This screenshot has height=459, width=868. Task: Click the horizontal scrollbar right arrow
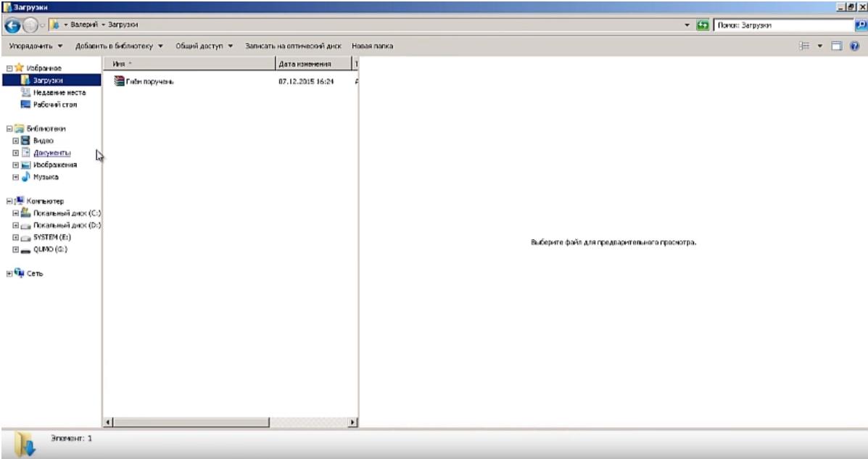tap(354, 421)
